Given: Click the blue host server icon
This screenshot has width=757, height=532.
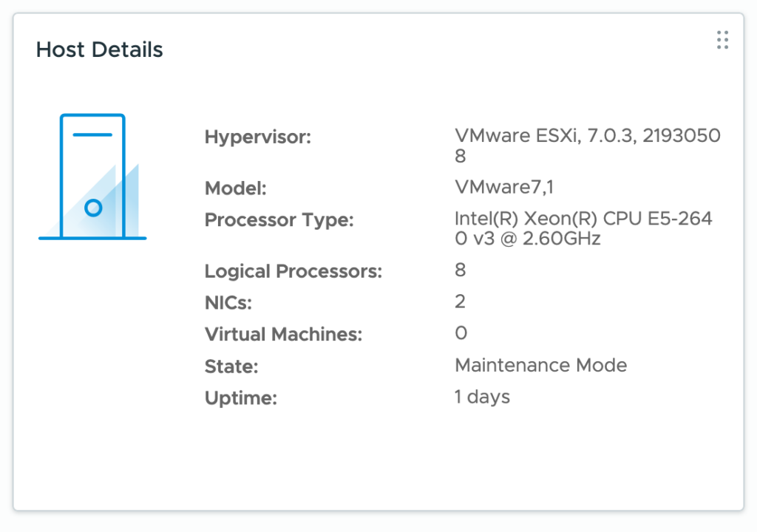Looking at the screenshot, I should click(92, 177).
